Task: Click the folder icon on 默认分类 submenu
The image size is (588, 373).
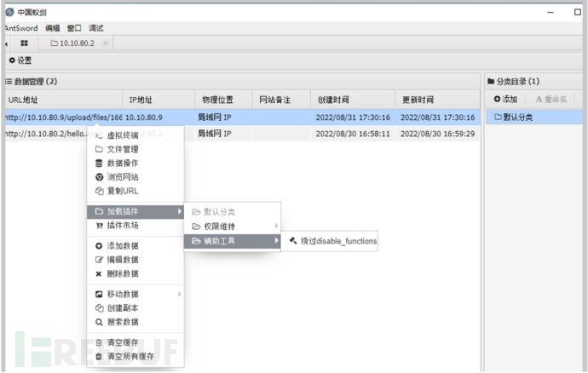Action: coord(196,212)
